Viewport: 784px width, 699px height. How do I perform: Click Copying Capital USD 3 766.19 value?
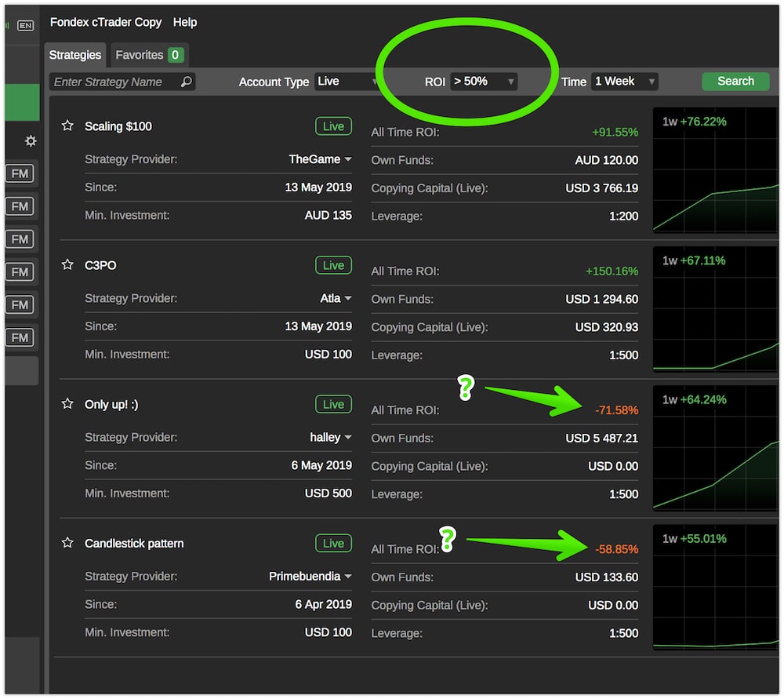(x=602, y=188)
